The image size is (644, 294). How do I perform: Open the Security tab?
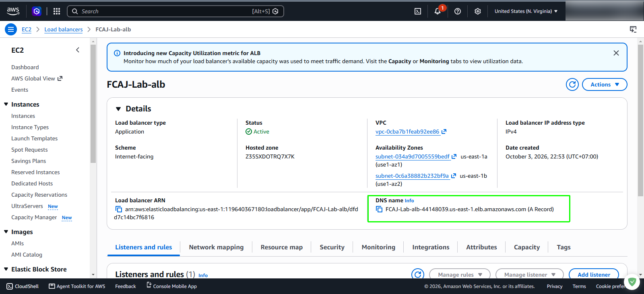(x=332, y=247)
